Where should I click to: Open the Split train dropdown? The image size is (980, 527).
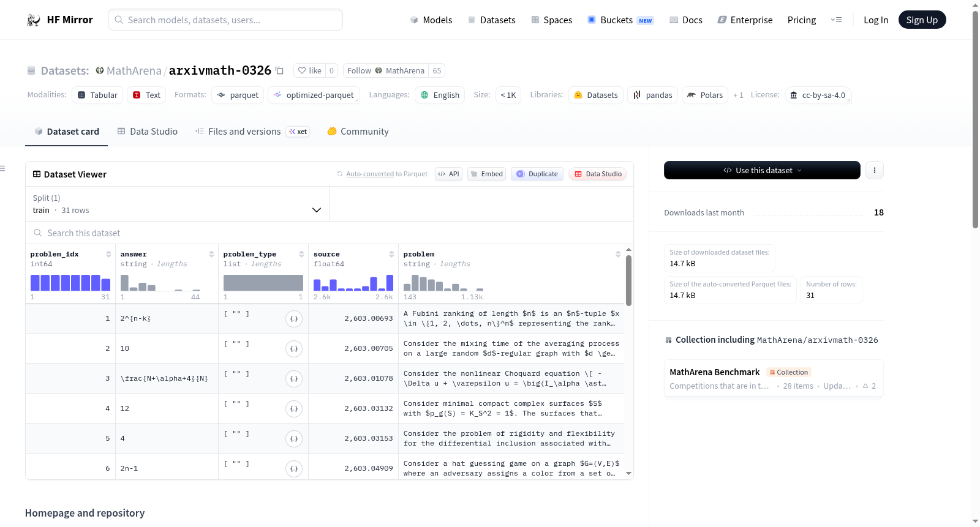(x=177, y=204)
